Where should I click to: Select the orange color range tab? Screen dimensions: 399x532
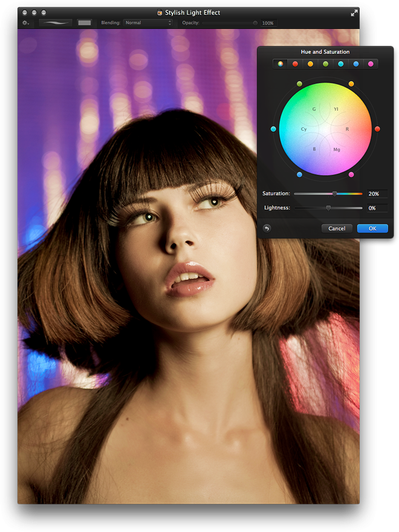[x=311, y=64]
